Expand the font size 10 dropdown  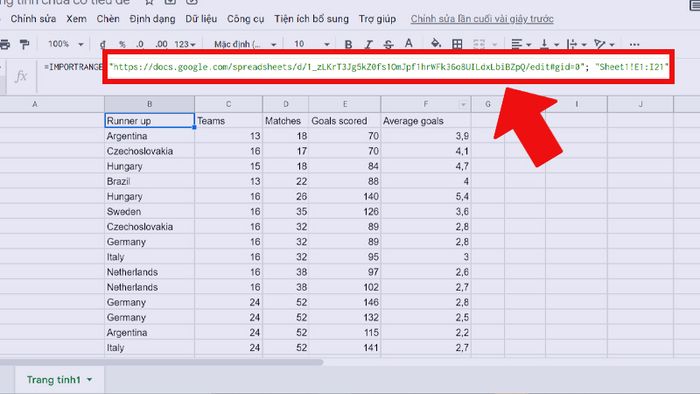click(312, 44)
